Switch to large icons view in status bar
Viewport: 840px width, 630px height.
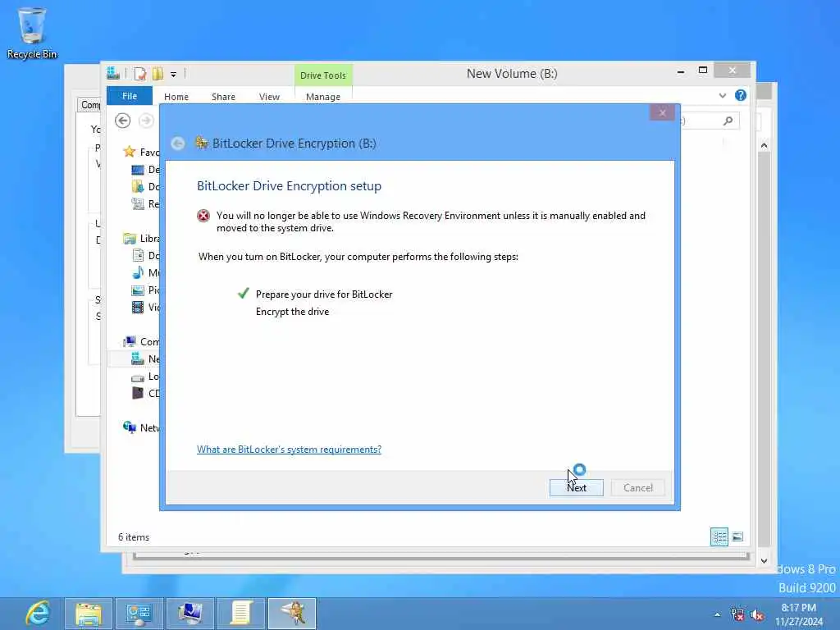(x=737, y=536)
